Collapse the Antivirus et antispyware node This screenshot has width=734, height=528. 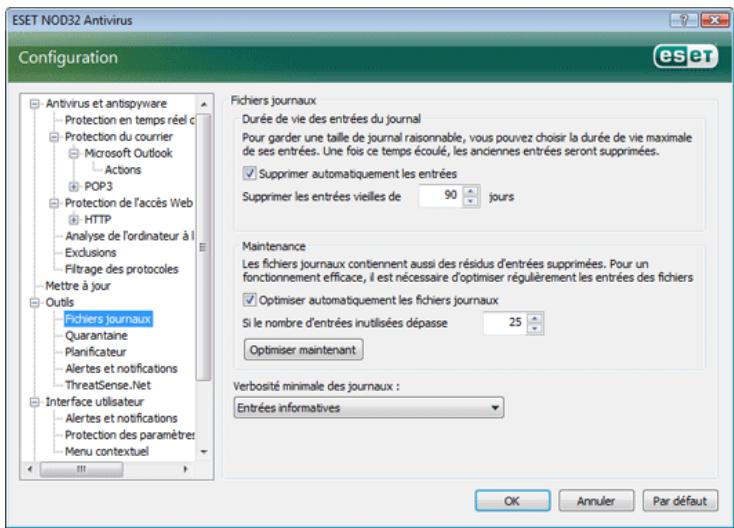coord(34,104)
